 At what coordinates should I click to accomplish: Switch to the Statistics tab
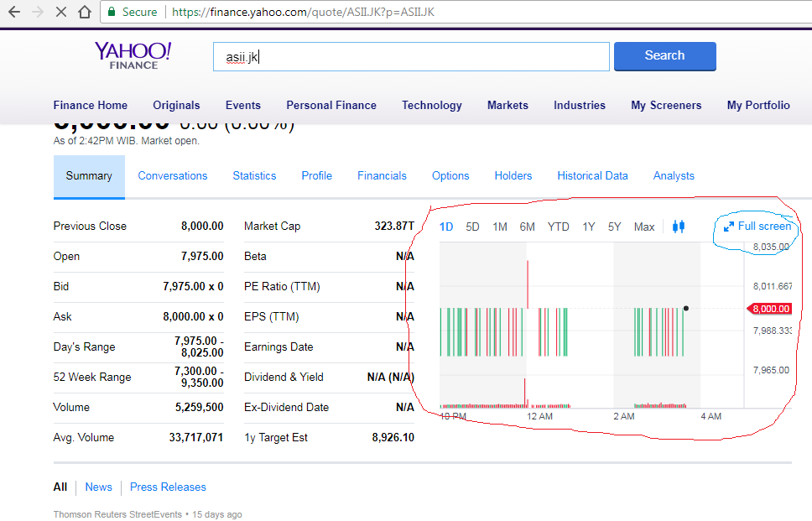pos(254,175)
